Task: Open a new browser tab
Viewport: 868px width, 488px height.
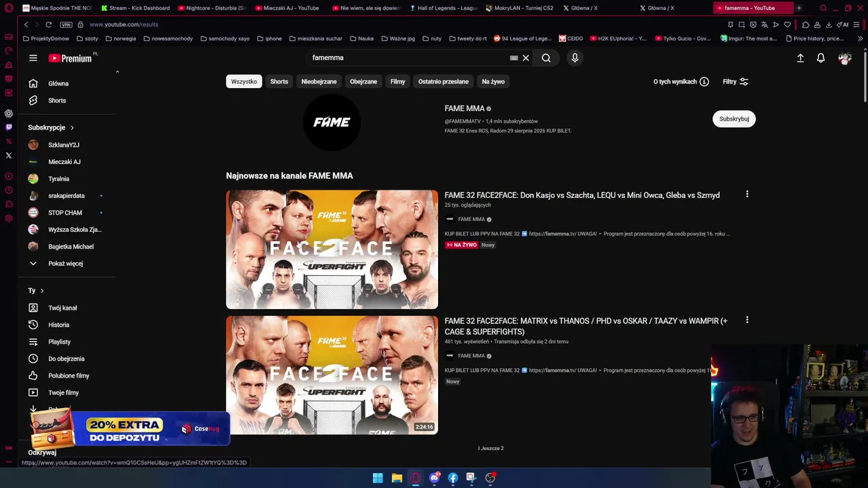Action: tap(799, 8)
